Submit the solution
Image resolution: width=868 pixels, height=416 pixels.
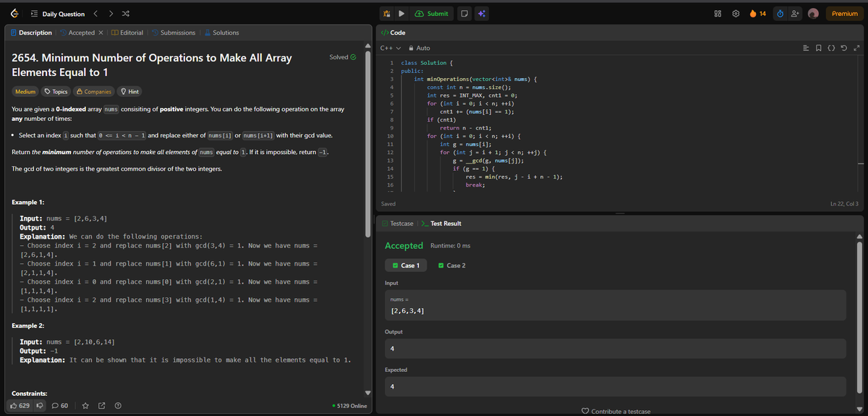(432, 14)
